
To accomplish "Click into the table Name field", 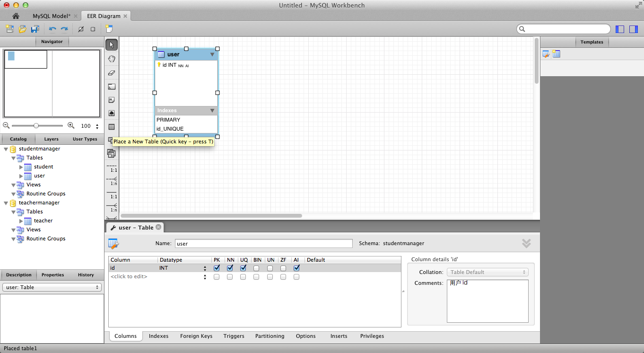I will click(x=264, y=244).
